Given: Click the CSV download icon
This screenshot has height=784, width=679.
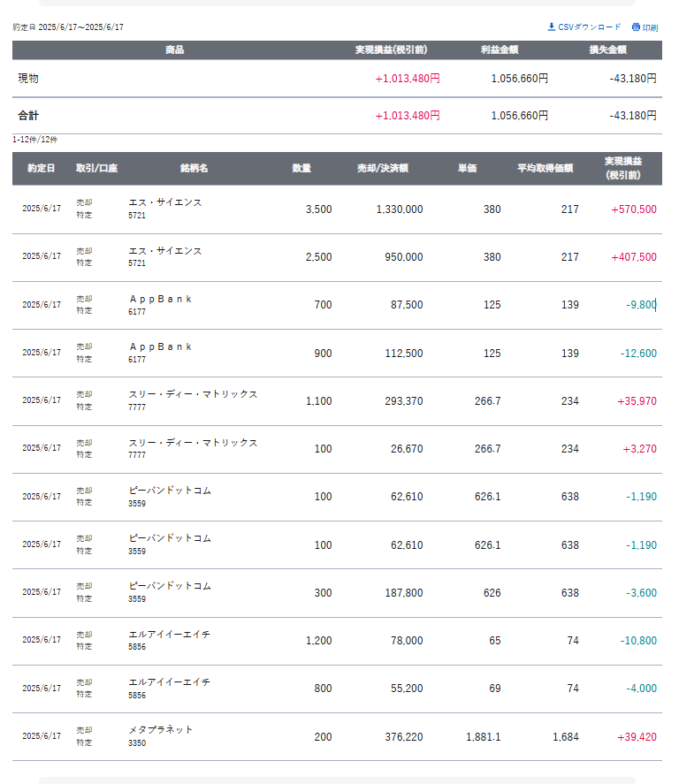Looking at the screenshot, I should (551, 27).
